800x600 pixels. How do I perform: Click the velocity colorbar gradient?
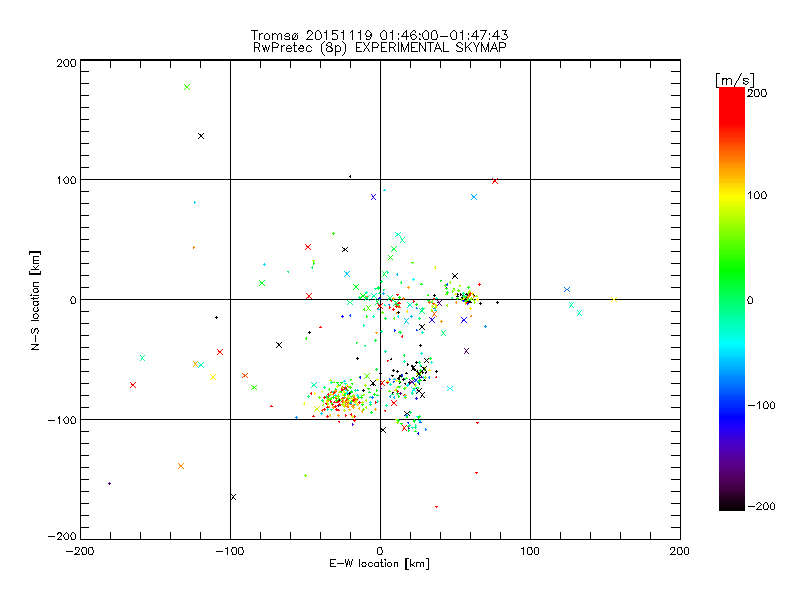(732, 299)
